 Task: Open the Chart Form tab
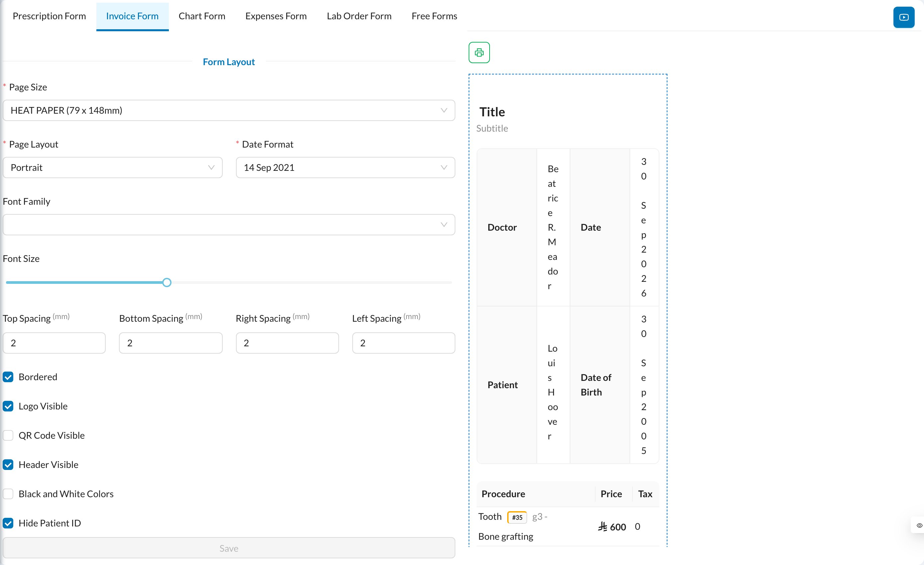[x=202, y=16]
